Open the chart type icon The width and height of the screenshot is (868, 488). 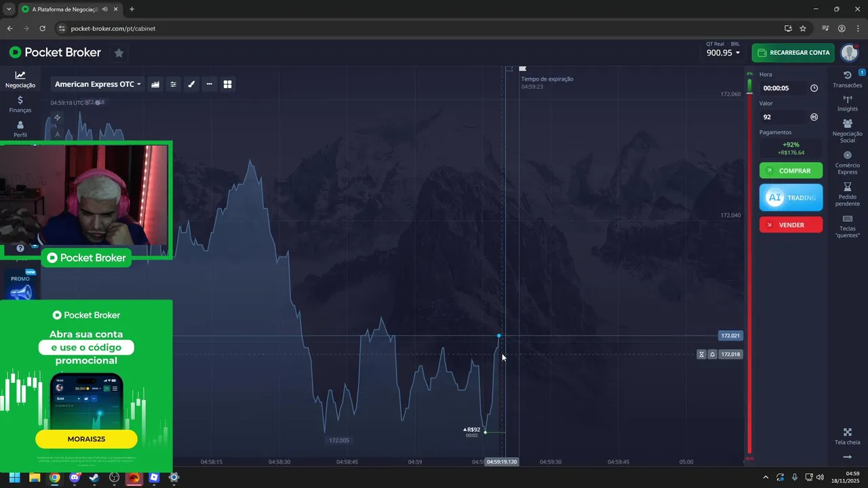coord(155,84)
